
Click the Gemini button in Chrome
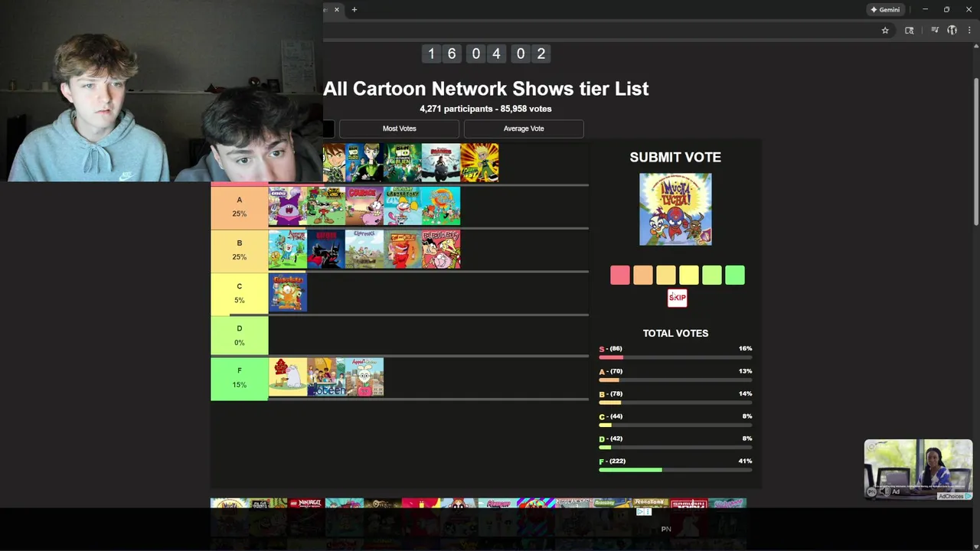click(884, 9)
